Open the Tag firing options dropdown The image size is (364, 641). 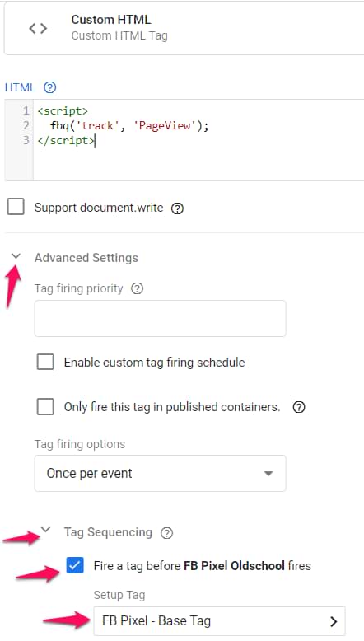(x=160, y=474)
